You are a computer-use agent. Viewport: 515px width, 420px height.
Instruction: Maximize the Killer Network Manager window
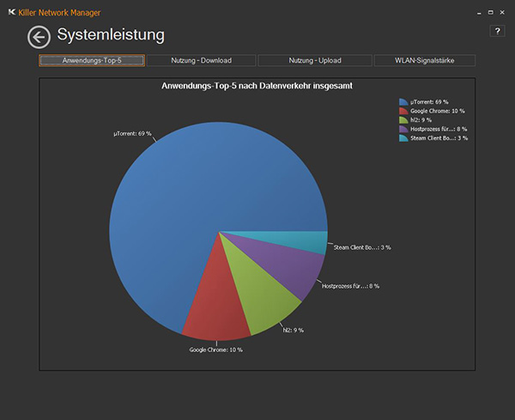(491, 13)
